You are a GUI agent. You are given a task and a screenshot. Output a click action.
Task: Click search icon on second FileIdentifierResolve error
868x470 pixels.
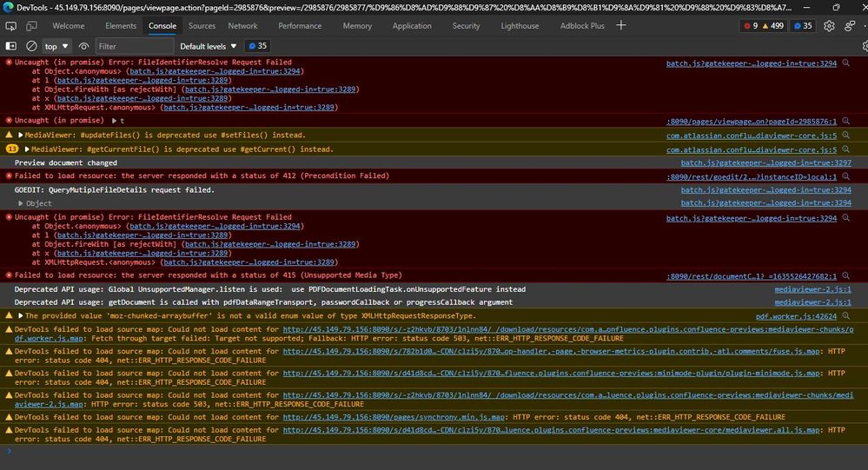pos(846,218)
